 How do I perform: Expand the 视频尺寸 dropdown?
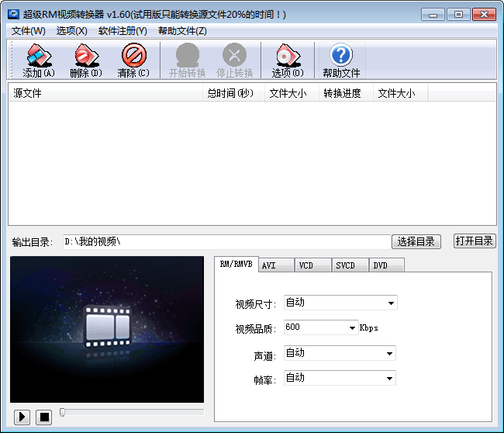pyautogui.click(x=391, y=303)
